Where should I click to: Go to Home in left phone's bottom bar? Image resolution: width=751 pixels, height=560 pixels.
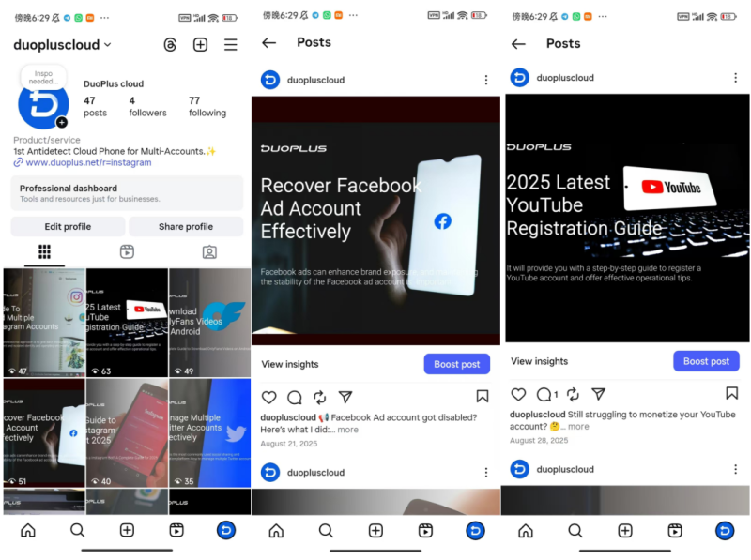[x=28, y=530]
